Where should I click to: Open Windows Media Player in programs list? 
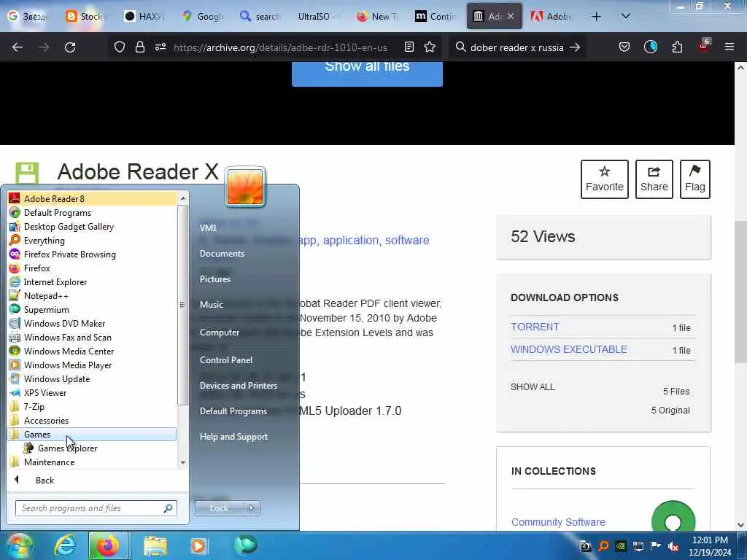[x=91, y=365]
